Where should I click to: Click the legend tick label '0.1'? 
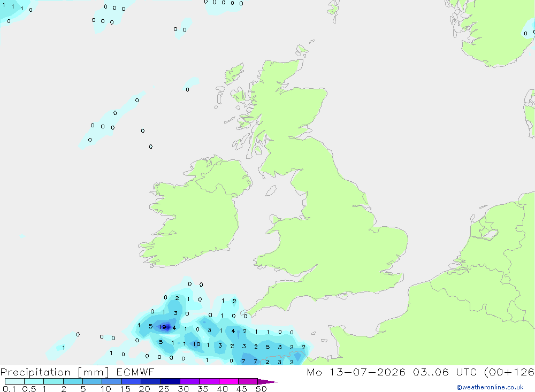tap(9, 389)
